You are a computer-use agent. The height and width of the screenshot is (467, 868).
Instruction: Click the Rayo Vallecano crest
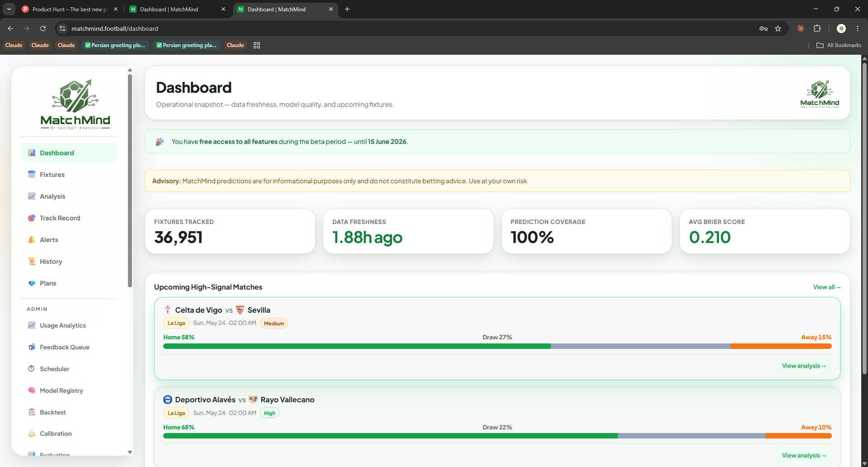point(253,400)
